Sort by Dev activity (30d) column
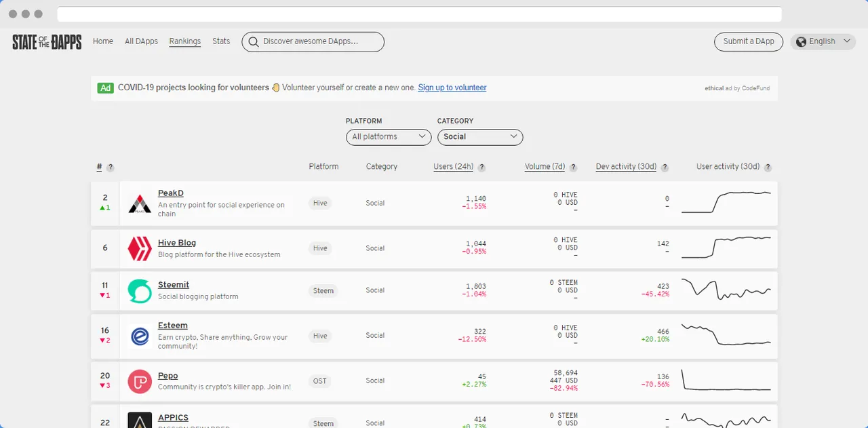 click(627, 167)
